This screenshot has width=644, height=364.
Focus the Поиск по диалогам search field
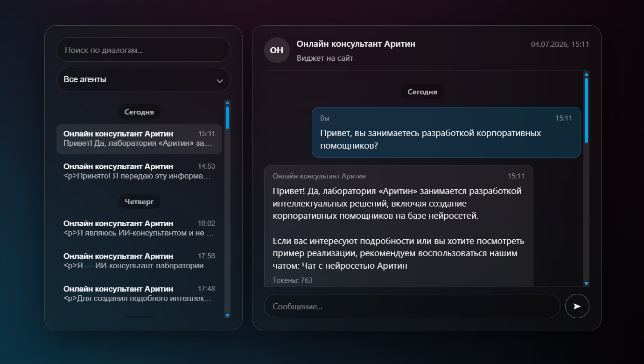[x=143, y=50]
